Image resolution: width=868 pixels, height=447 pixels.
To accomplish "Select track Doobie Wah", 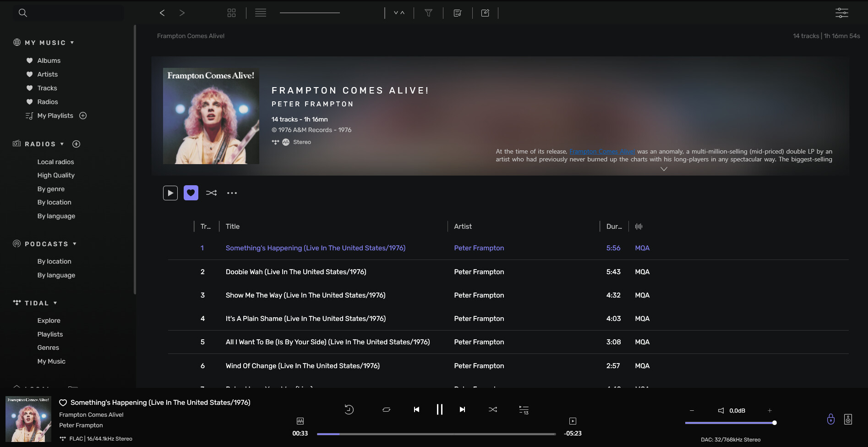I will (x=296, y=272).
